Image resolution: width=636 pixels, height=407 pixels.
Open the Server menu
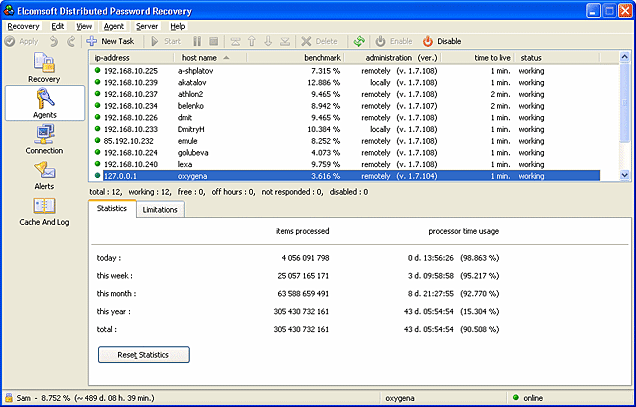147,26
